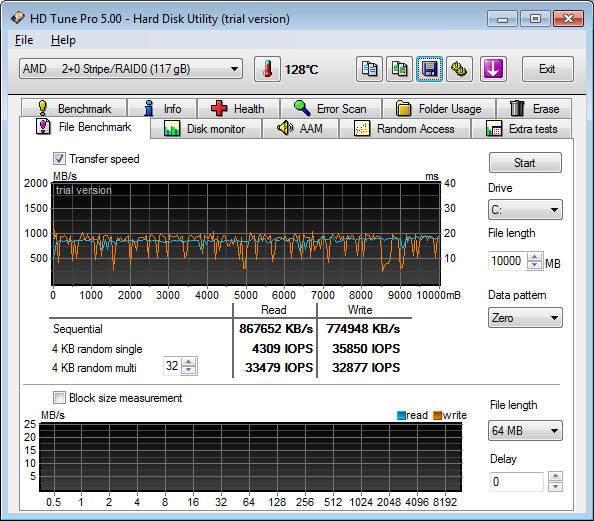
Task: Open the Drive C: dropdown
Action: [x=525, y=210]
